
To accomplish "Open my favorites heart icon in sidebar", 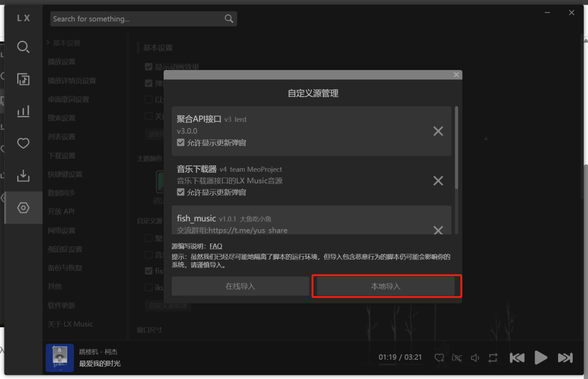I will tap(23, 144).
